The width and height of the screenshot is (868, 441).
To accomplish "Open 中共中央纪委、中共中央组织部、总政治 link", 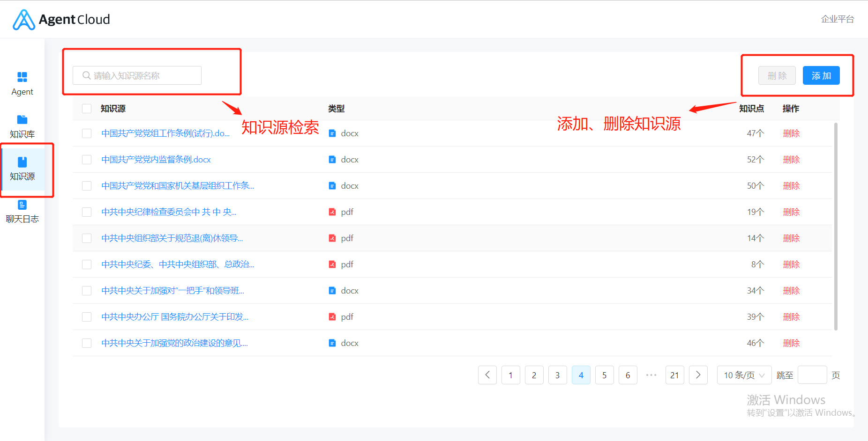I will pos(178,265).
